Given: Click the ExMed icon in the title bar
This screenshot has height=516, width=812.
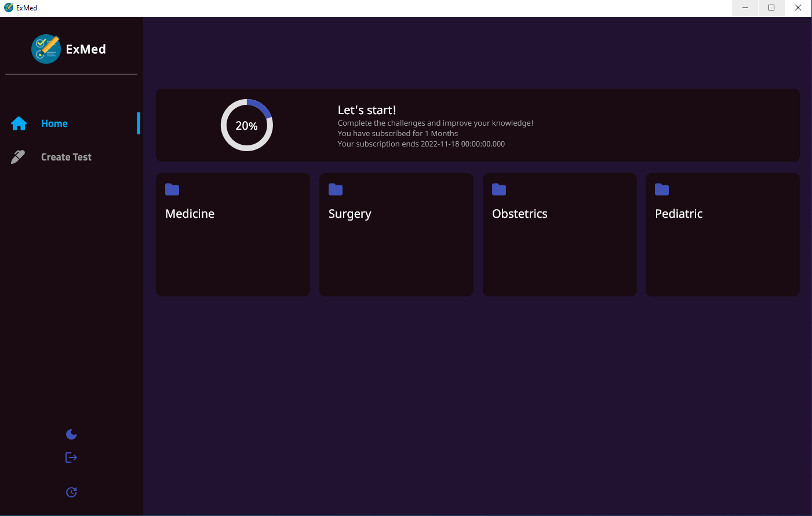Looking at the screenshot, I should coord(9,8).
